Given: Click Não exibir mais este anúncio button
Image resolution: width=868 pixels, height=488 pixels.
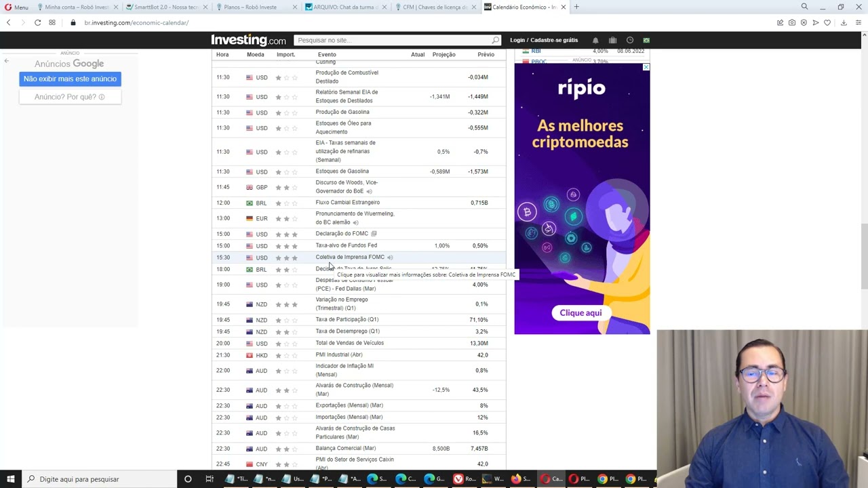Looking at the screenshot, I should click(x=70, y=79).
